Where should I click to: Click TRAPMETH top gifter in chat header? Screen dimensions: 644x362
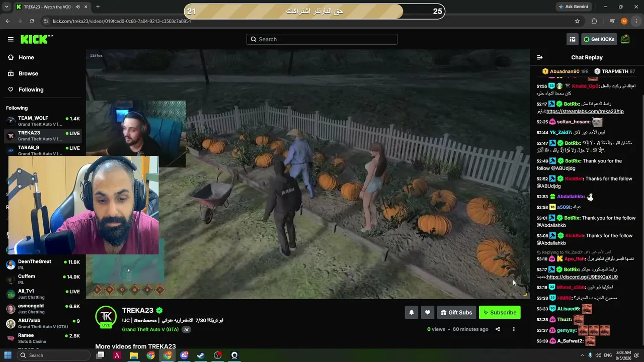pyautogui.click(x=615, y=71)
